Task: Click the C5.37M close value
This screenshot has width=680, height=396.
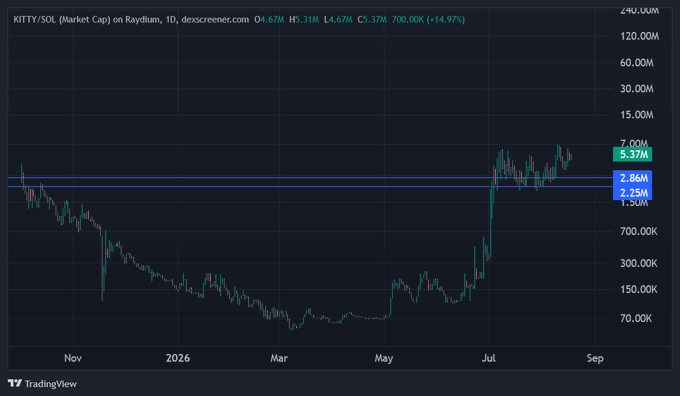Action: (x=372, y=20)
